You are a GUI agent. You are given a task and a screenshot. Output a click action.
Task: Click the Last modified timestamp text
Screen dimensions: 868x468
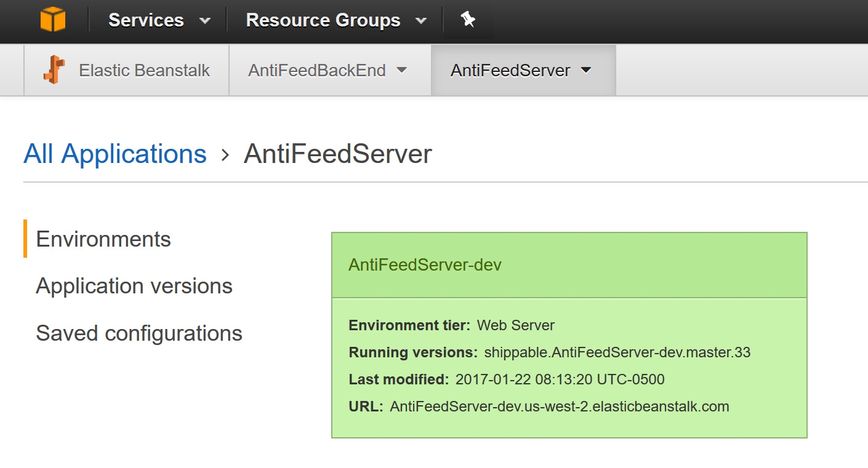pos(560,379)
